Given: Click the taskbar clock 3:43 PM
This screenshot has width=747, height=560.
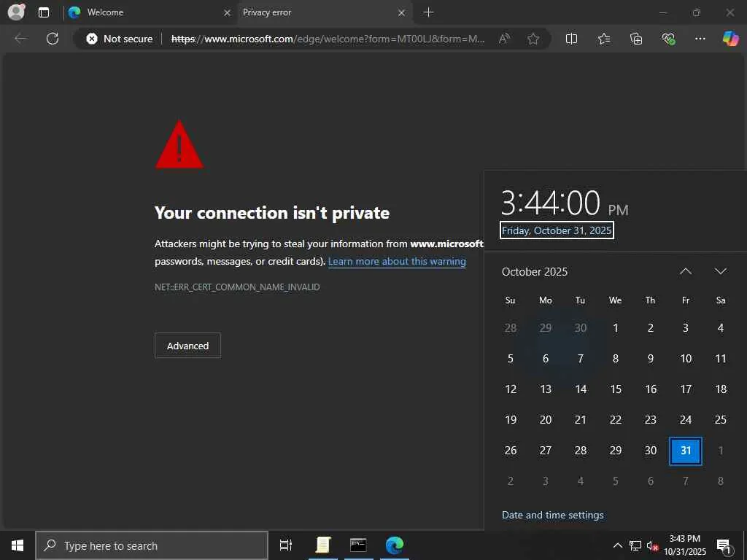Looking at the screenshot, I should 684,545.
